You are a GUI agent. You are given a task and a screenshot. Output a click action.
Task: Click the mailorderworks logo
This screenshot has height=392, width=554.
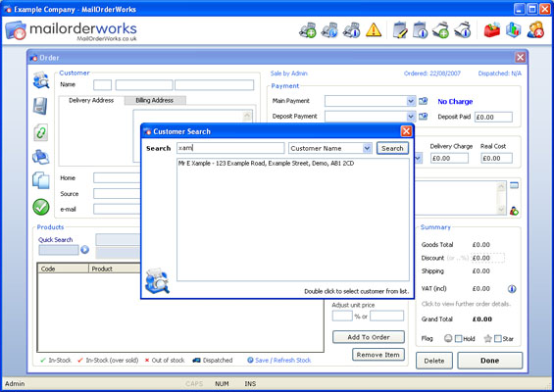click(71, 30)
